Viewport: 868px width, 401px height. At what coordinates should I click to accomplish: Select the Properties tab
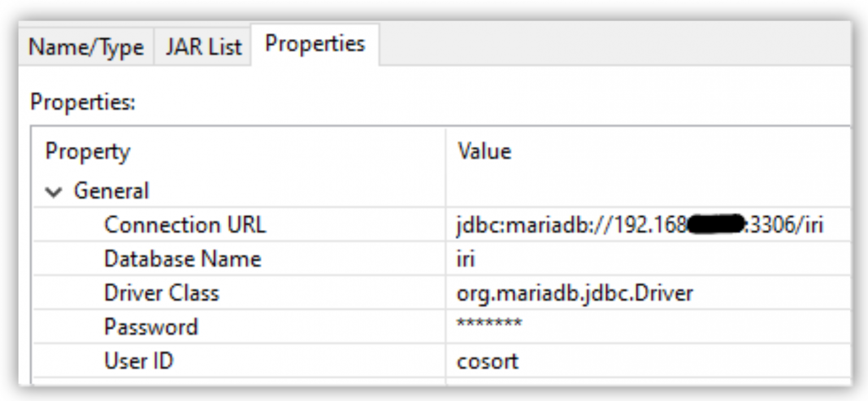[314, 45]
